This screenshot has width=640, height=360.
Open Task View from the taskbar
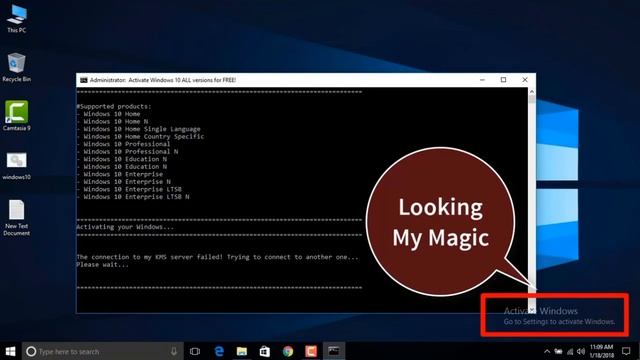(195, 351)
